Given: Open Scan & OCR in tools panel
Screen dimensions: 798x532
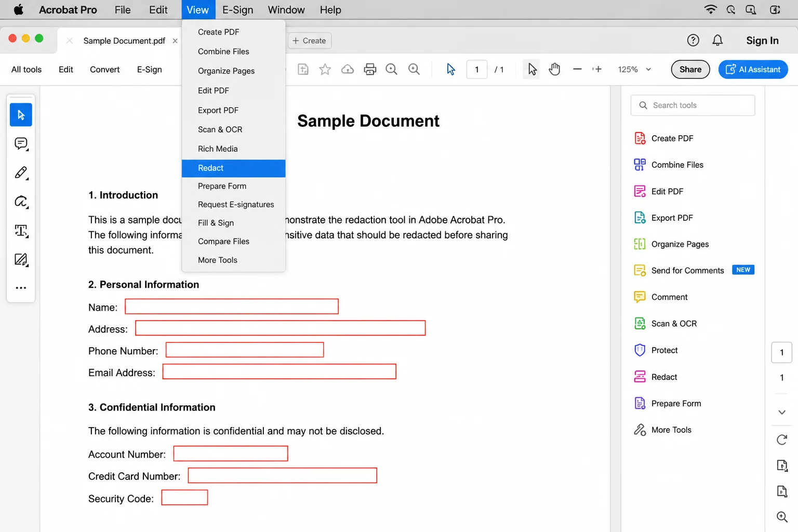Looking at the screenshot, I should tap(674, 324).
